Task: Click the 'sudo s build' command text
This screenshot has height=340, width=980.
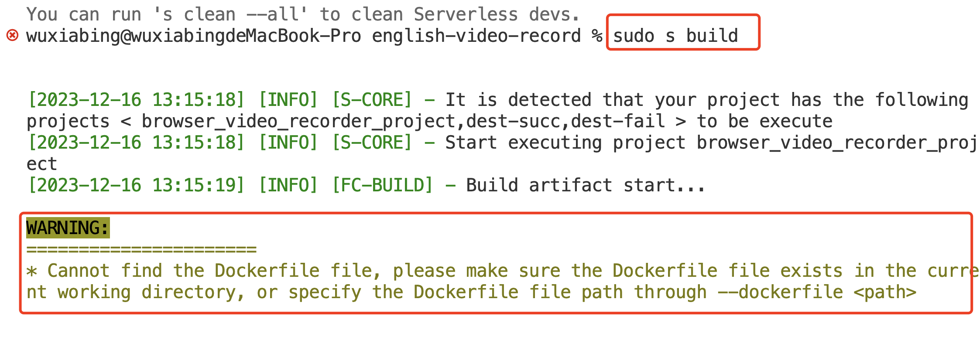Action: tap(675, 36)
